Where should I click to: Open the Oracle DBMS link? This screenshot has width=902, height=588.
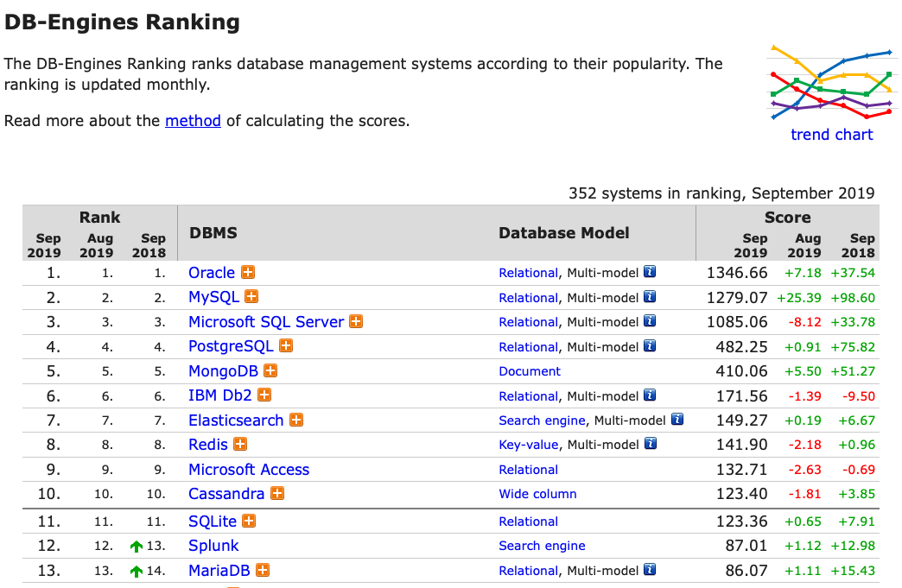pos(212,273)
